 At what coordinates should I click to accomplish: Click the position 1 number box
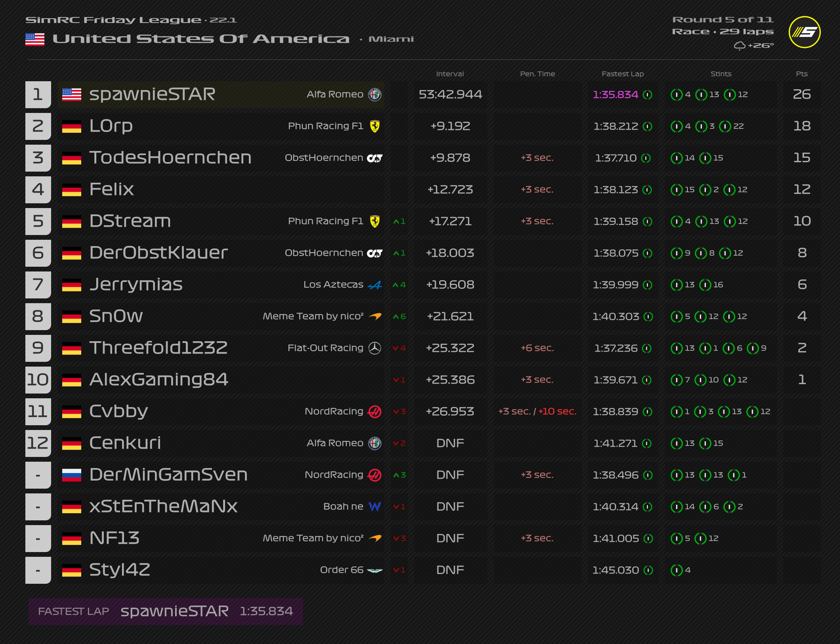pyautogui.click(x=38, y=94)
